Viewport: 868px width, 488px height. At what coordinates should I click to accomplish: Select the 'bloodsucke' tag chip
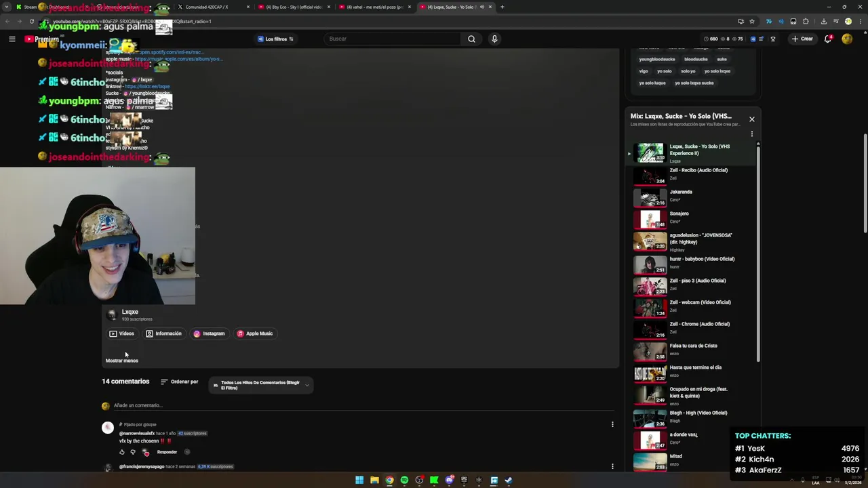tap(696, 59)
